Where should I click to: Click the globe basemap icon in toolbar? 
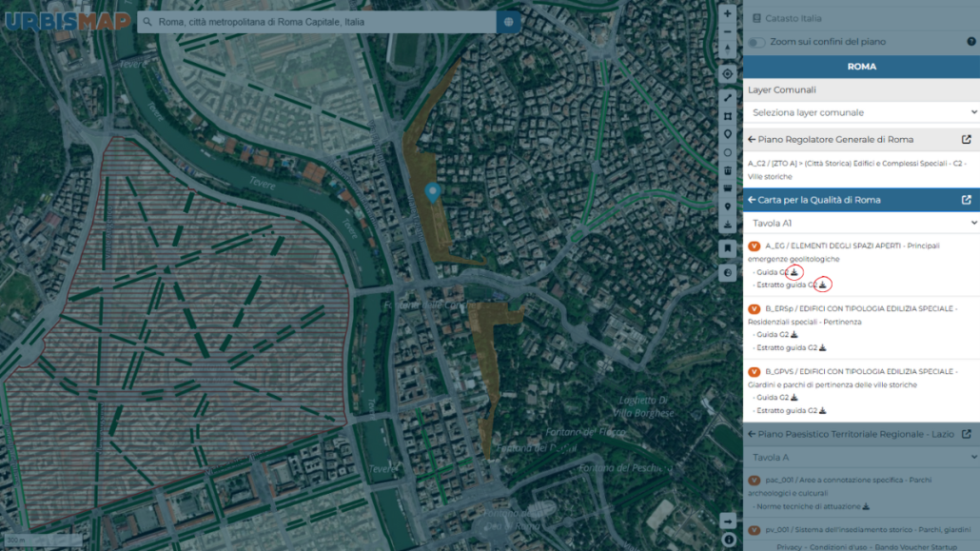[x=728, y=273]
